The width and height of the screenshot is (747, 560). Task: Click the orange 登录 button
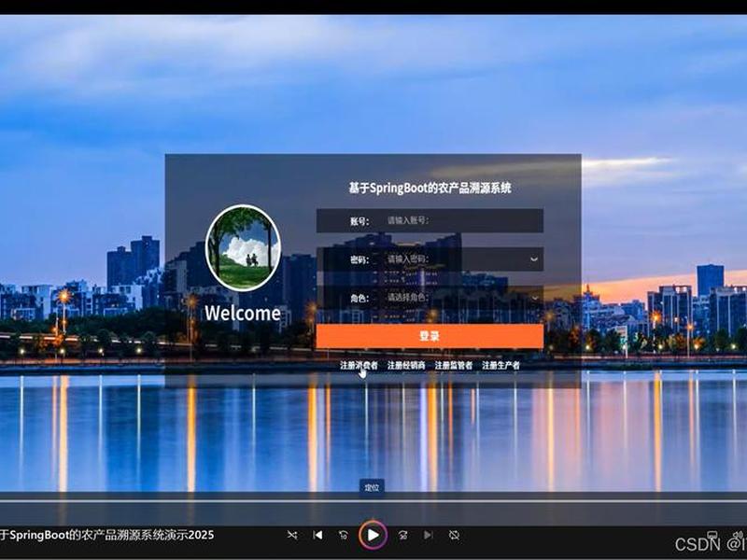[x=430, y=336]
